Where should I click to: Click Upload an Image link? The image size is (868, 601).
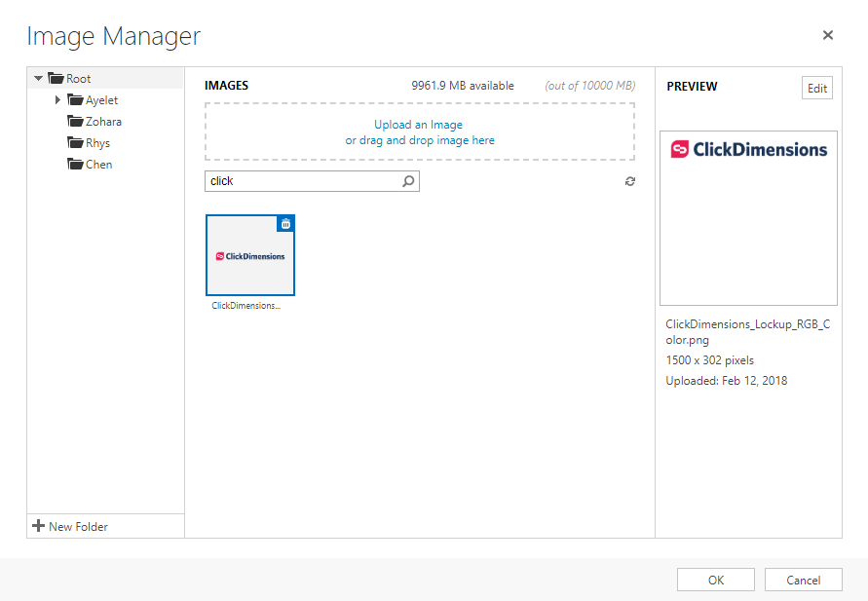pos(419,125)
